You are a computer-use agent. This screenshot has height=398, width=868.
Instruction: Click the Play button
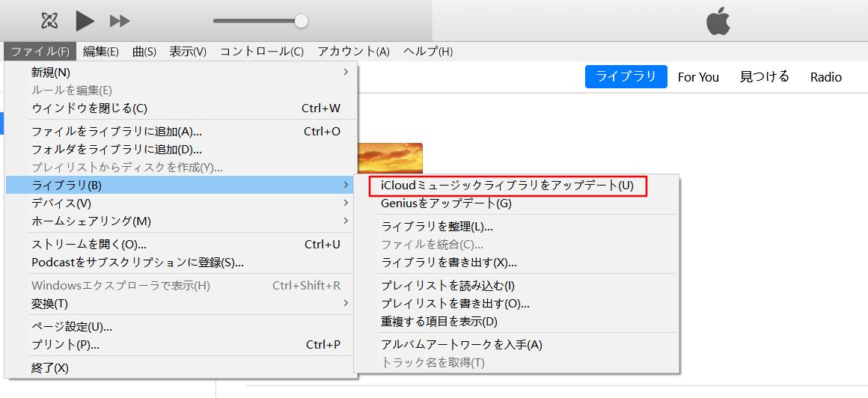[x=85, y=21]
